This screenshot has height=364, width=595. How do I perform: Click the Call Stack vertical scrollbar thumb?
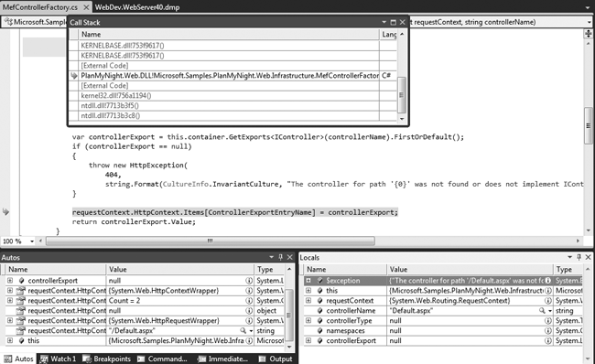[402, 95]
